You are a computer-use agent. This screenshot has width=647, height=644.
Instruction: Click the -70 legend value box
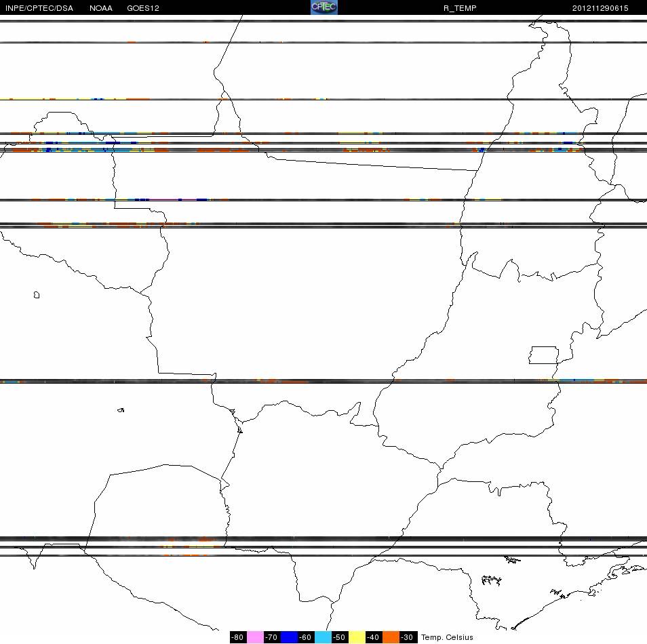coord(272,637)
